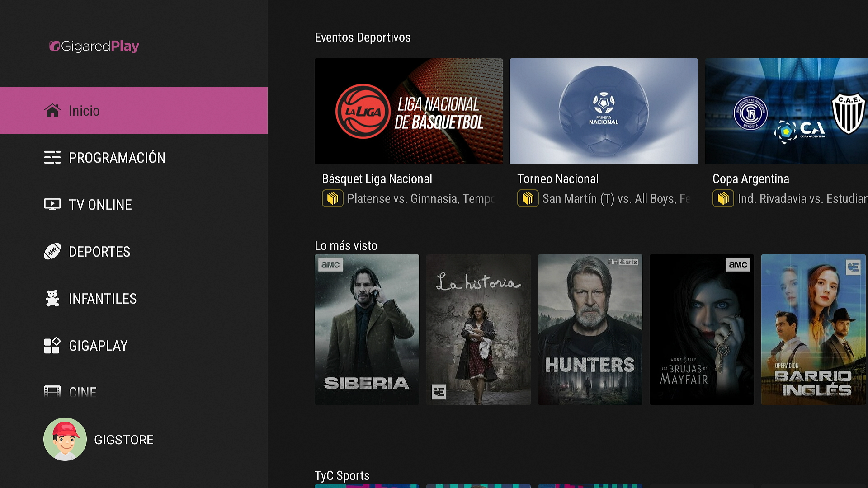Open the INFANTILES section

(x=134, y=298)
